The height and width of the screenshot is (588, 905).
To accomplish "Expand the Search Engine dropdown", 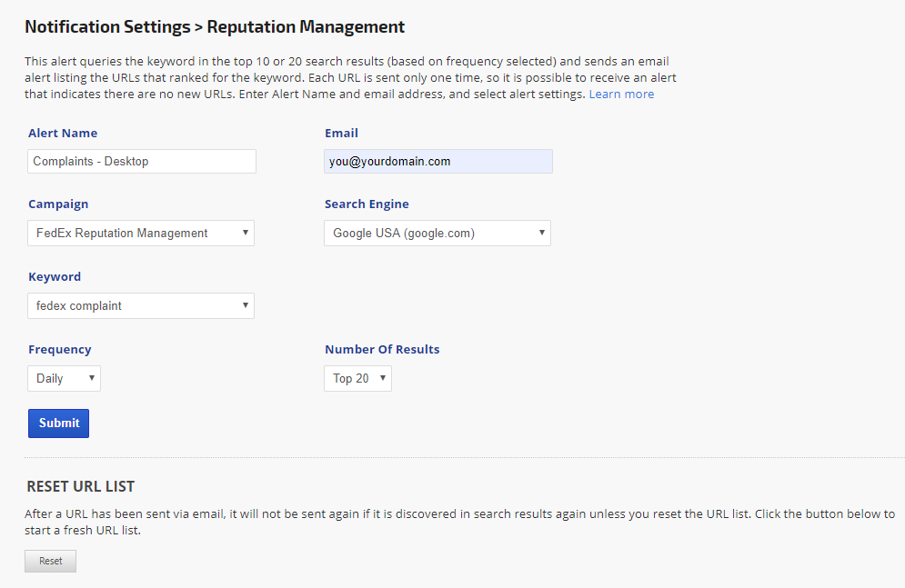I will [437, 234].
